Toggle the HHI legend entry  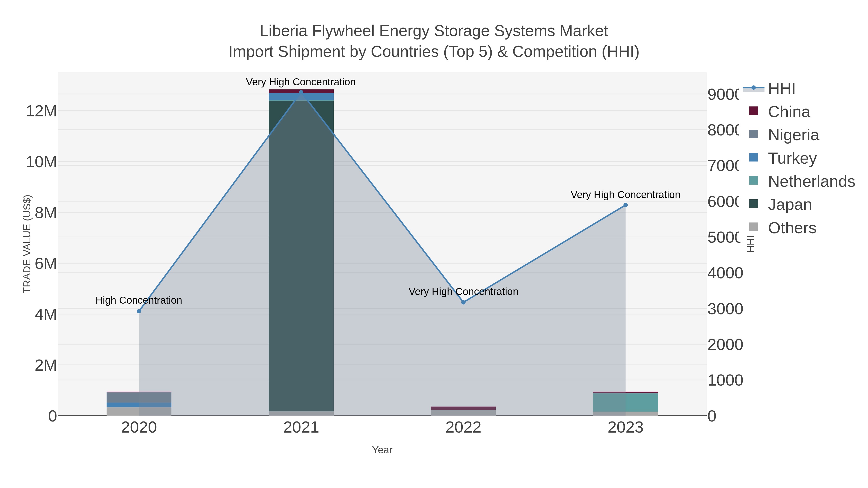click(x=769, y=89)
